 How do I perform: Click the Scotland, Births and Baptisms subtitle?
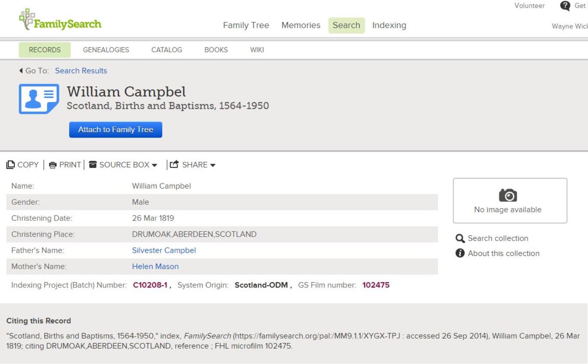(x=168, y=106)
